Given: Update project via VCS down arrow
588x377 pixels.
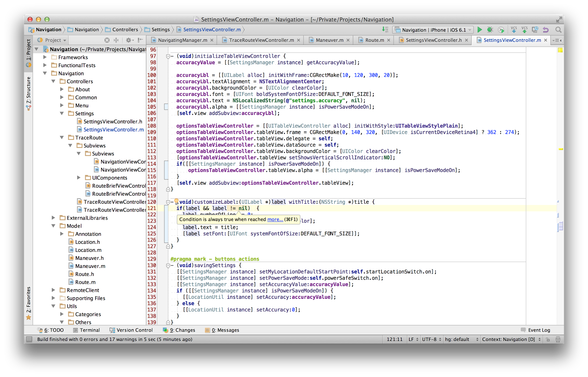Looking at the screenshot, I should [514, 30].
